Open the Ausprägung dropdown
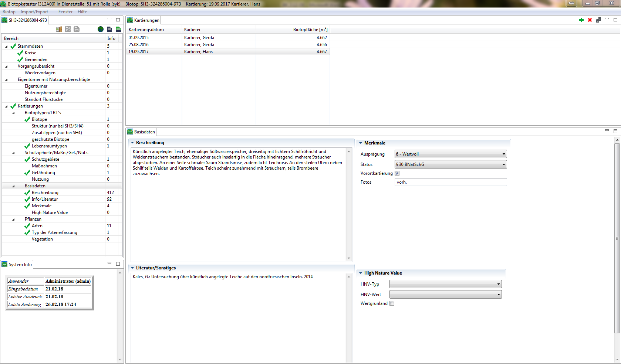 click(450, 154)
